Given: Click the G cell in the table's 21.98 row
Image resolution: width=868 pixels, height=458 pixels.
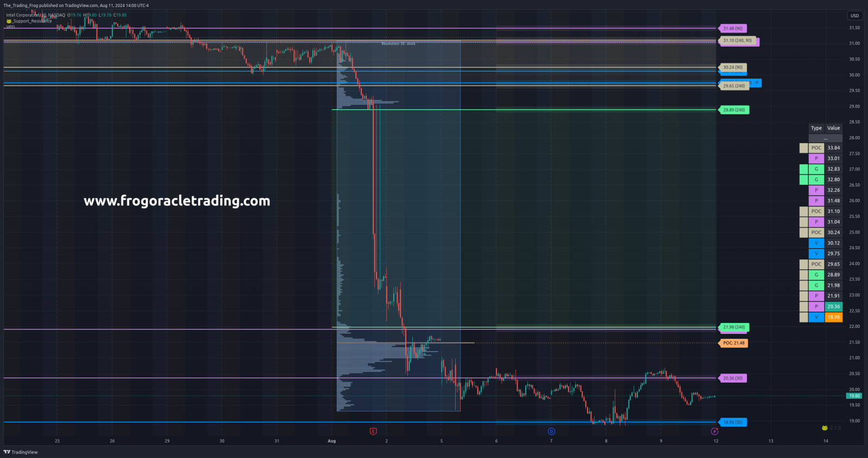Looking at the screenshot, I should [816, 285].
